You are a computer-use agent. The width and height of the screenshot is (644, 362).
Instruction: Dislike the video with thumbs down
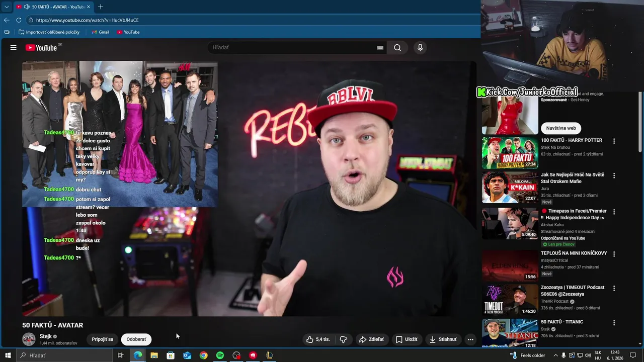(343, 339)
